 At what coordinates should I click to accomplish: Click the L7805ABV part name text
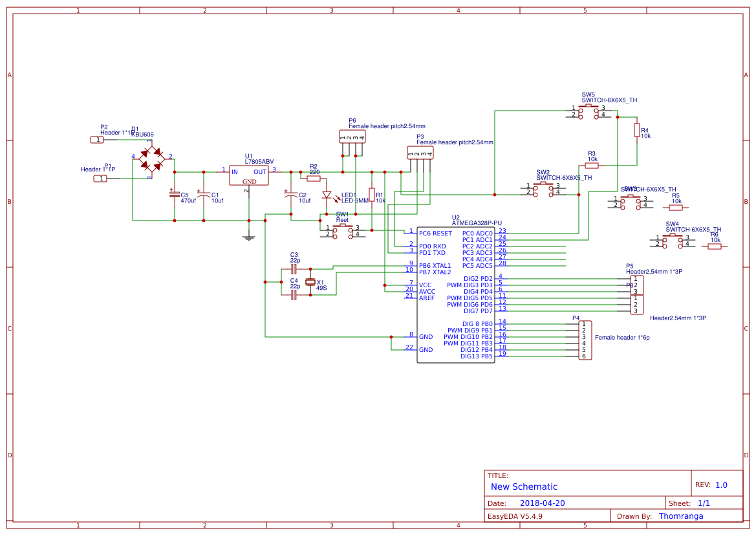[x=259, y=162]
